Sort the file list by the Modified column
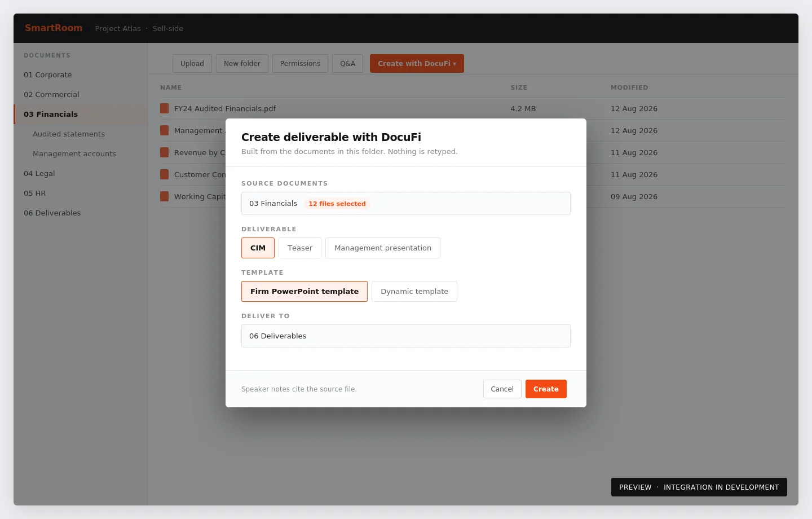This screenshot has height=519, width=812. pos(629,87)
